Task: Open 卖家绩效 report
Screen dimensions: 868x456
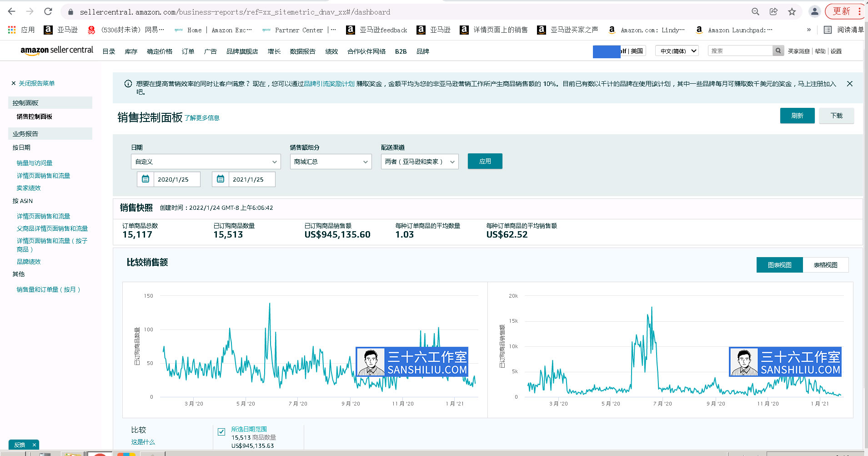Action: 29,188
